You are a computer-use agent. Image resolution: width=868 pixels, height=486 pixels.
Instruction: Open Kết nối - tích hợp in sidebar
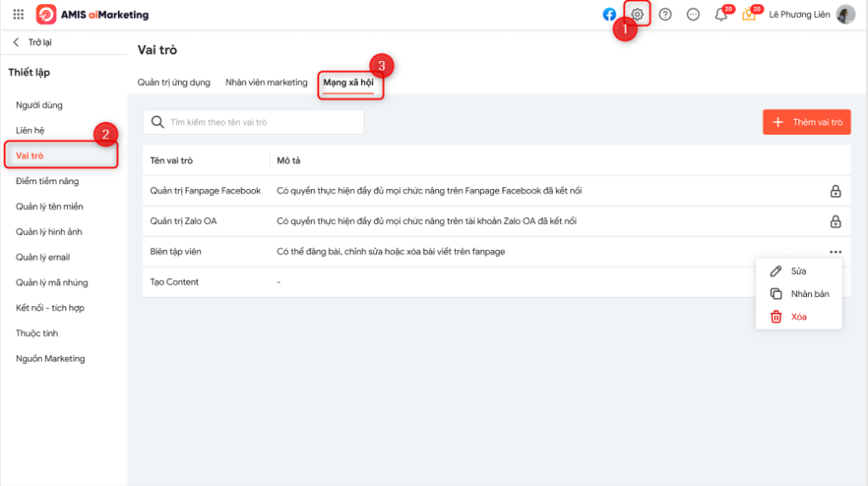click(x=50, y=308)
